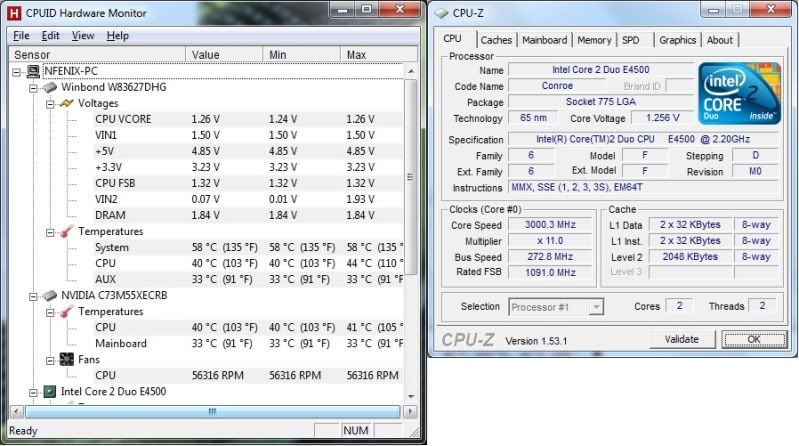Click the Fans icon
799x446 pixels.
click(66, 359)
